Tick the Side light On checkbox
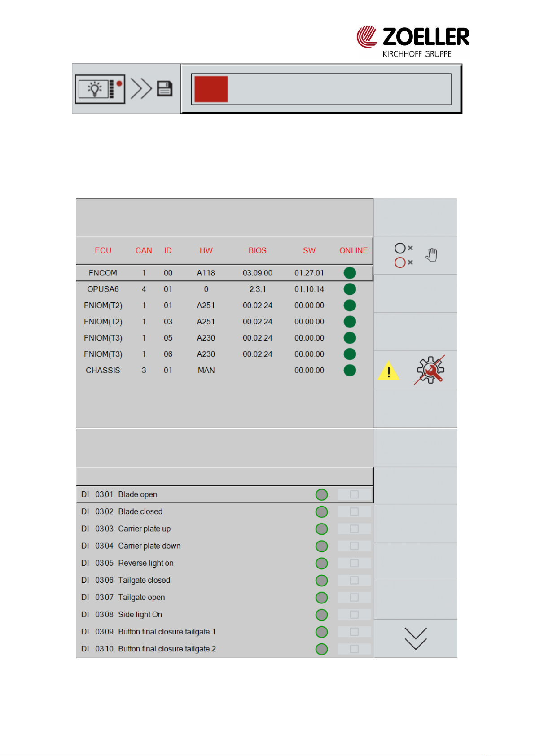 point(354,614)
